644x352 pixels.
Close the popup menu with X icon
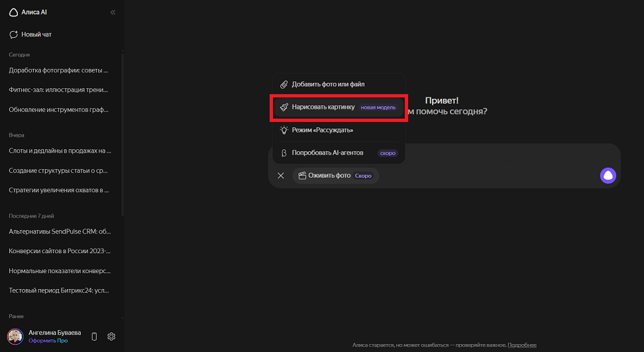(281, 176)
